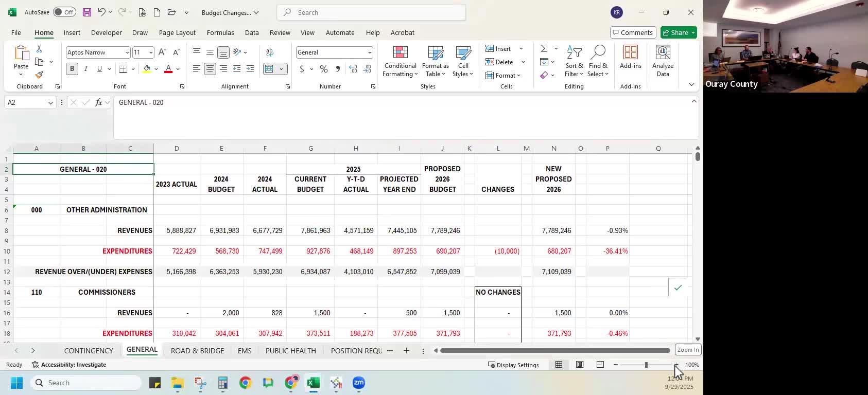868x395 pixels.
Task: Toggle Bold formatting
Action: pos(72,69)
